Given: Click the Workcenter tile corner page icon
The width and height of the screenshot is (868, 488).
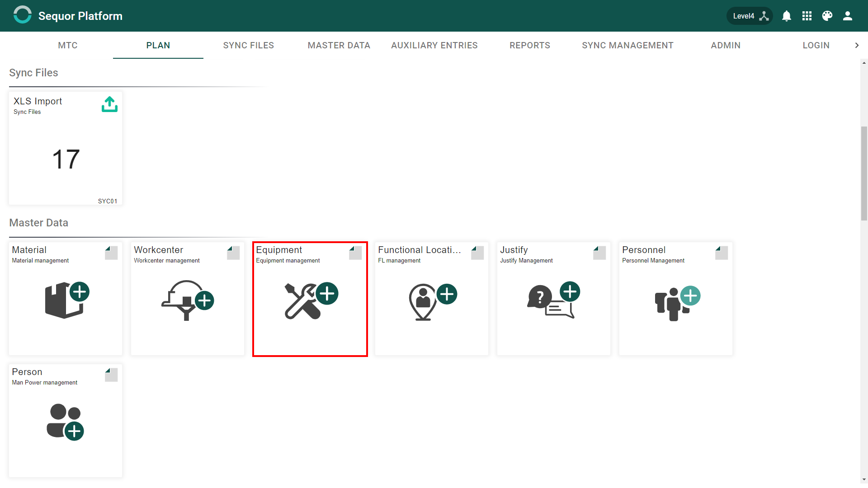Looking at the screenshot, I should [x=233, y=253].
